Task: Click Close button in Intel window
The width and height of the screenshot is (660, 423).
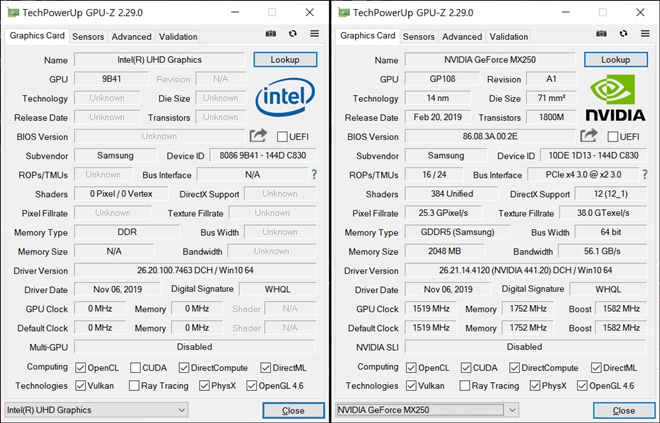Action: tap(293, 410)
